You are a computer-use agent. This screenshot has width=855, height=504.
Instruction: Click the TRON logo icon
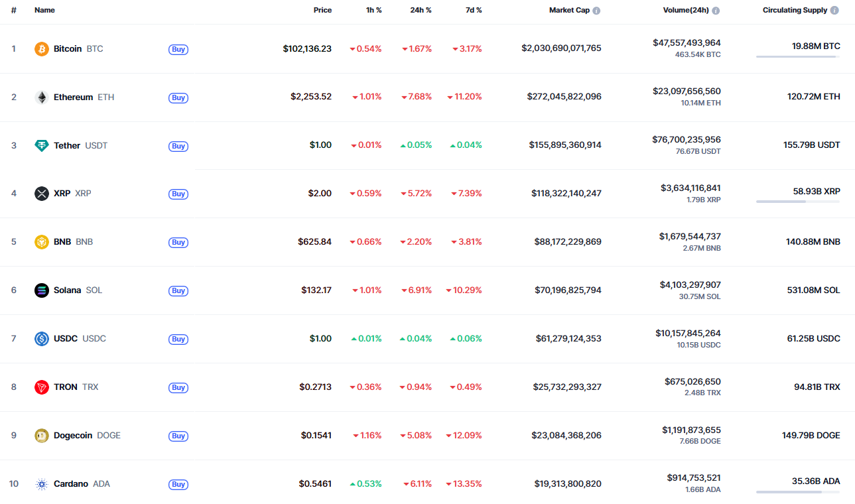click(x=42, y=387)
